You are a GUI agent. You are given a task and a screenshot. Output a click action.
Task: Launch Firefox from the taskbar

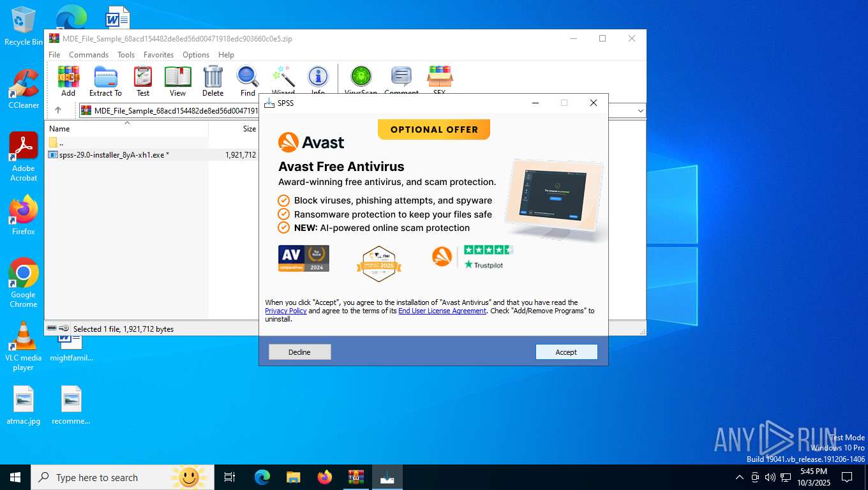click(x=325, y=477)
